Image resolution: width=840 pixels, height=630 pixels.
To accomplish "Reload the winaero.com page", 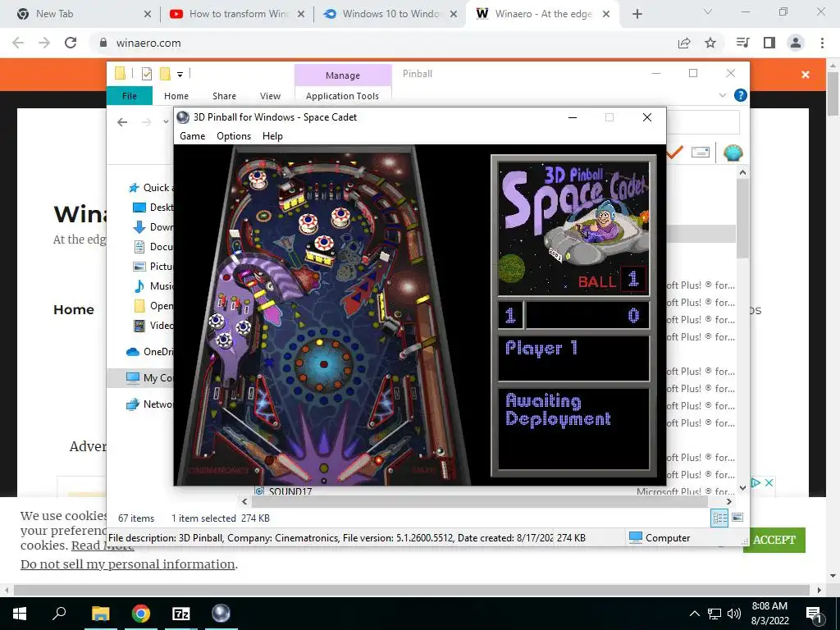I will [x=71, y=43].
